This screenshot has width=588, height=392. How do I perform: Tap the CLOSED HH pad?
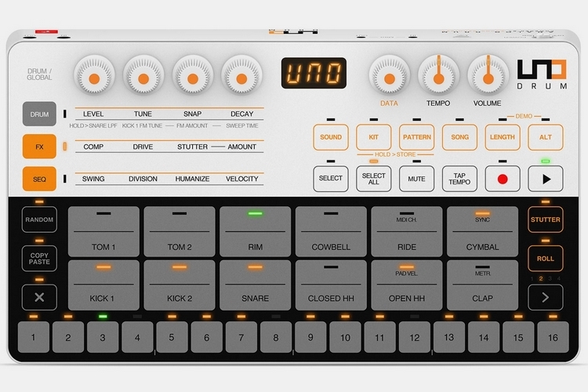pyautogui.click(x=331, y=285)
